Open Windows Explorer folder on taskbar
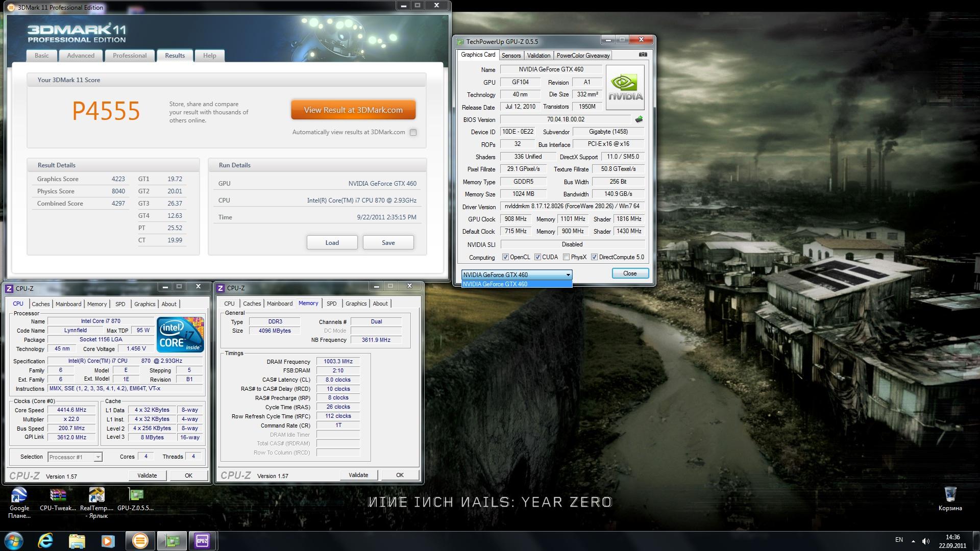 click(77, 541)
